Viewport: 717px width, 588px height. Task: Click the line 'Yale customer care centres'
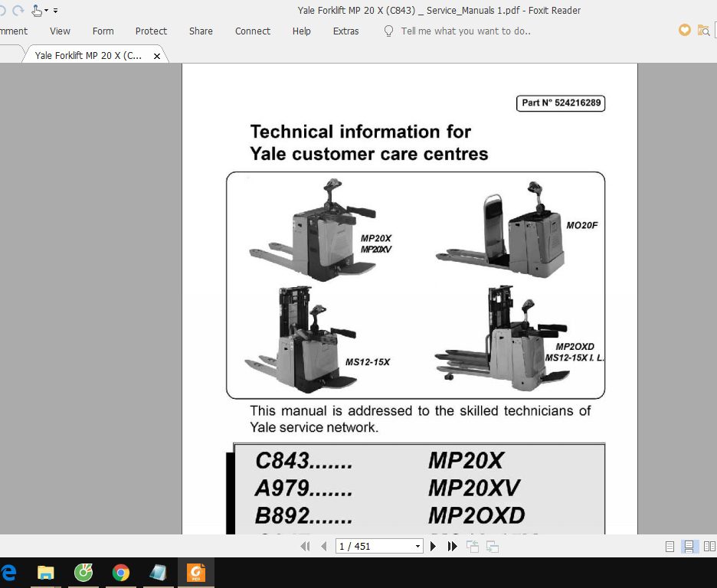click(x=369, y=154)
